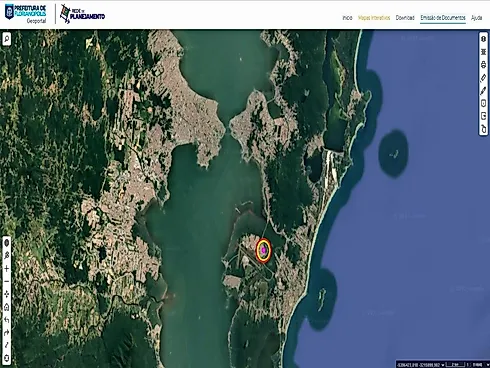
Task: Open the Mapas Interativos menu item
Action: click(374, 18)
